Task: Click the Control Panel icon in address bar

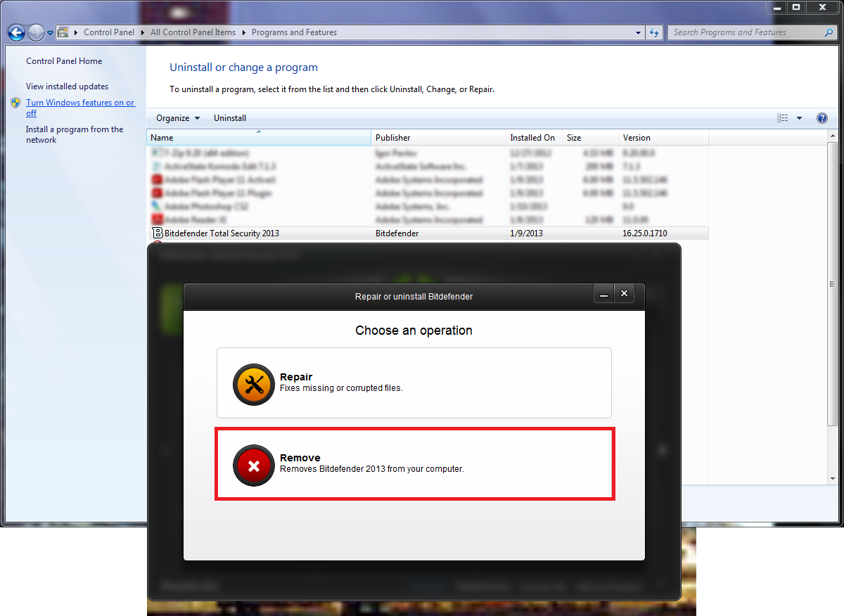Action: pos(63,32)
